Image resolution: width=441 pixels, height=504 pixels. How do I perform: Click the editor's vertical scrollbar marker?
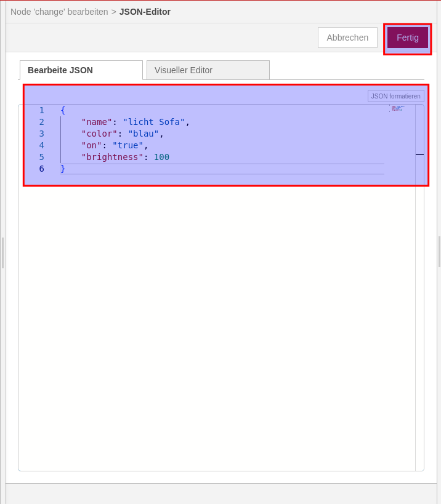(x=419, y=154)
